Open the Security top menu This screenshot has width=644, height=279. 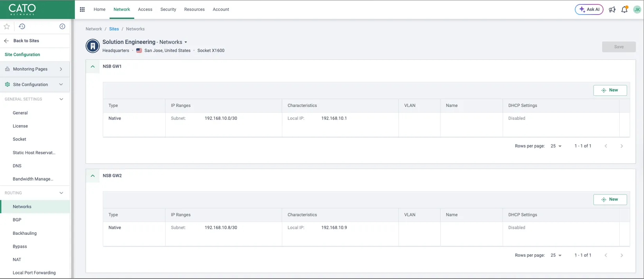point(168,9)
